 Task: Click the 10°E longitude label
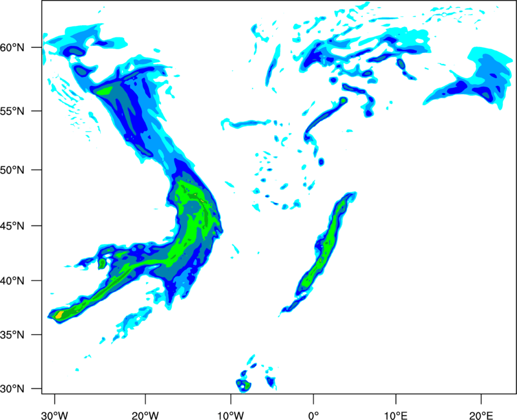click(x=396, y=415)
